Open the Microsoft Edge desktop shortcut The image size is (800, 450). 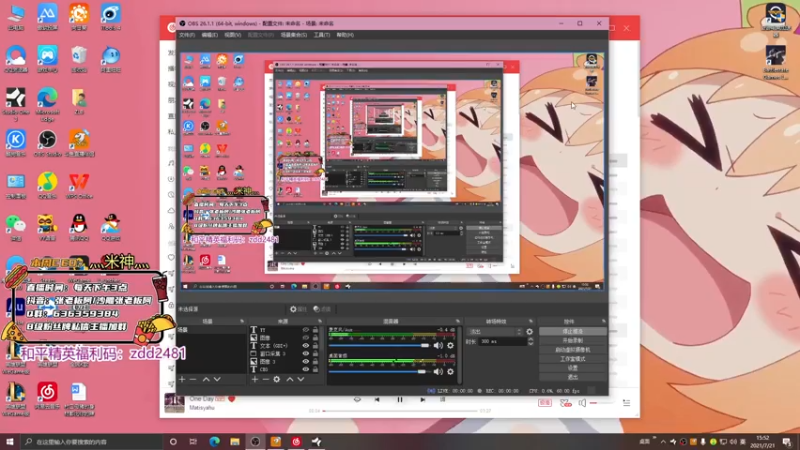pos(47,104)
